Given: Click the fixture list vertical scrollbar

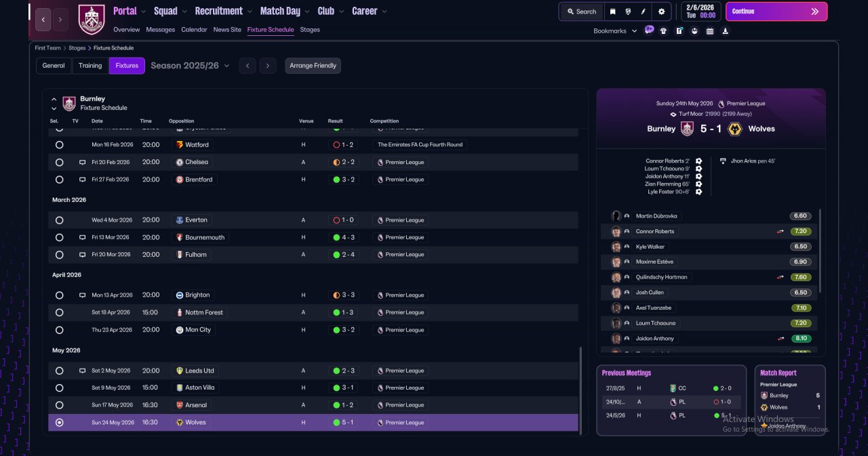Looking at the screenshot, I should (580, 390).
